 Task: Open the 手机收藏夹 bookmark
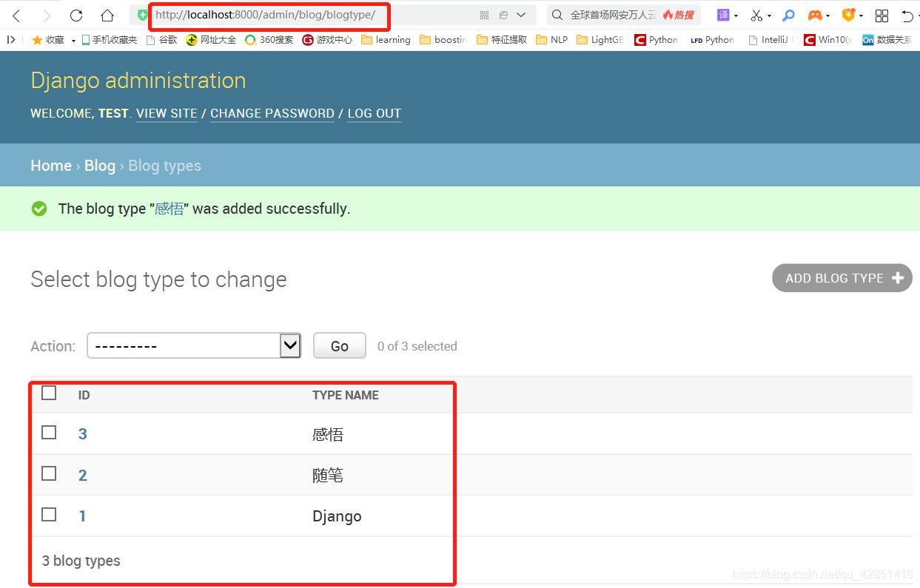click(110, 40)
